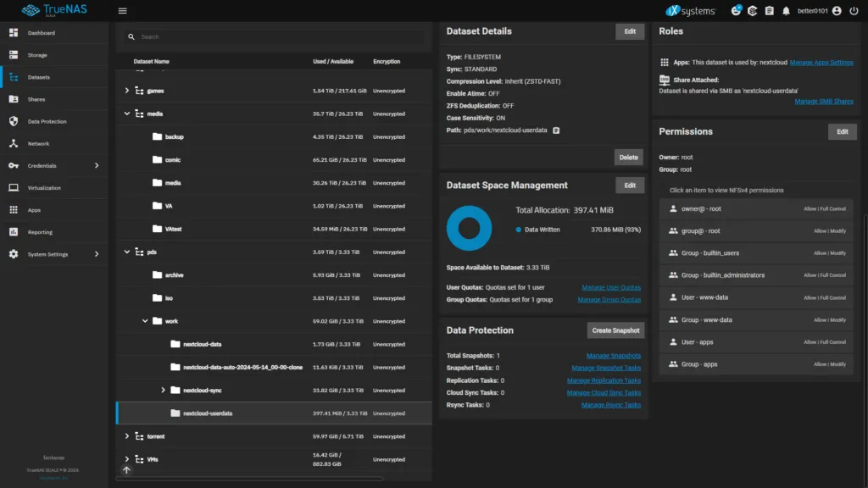
Task: Open TrueNAS alerts notifications bell
Action: click(x=787, y=10)
